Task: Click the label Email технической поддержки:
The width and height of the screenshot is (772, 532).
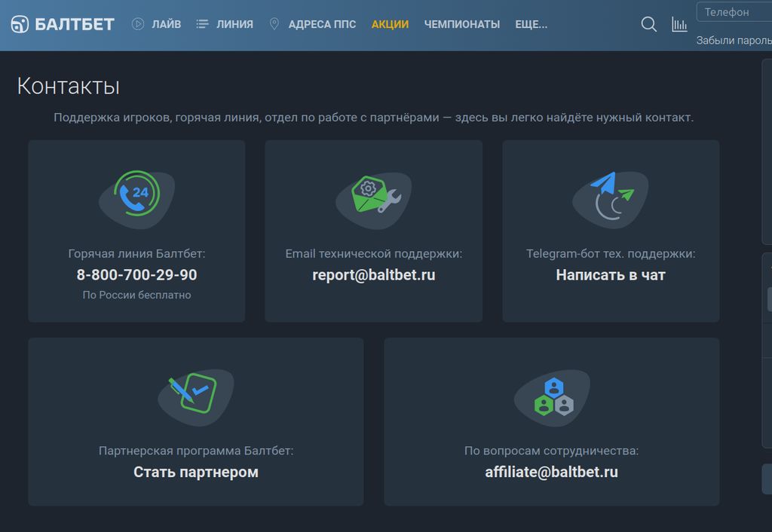Action: (x=374, y=253)
